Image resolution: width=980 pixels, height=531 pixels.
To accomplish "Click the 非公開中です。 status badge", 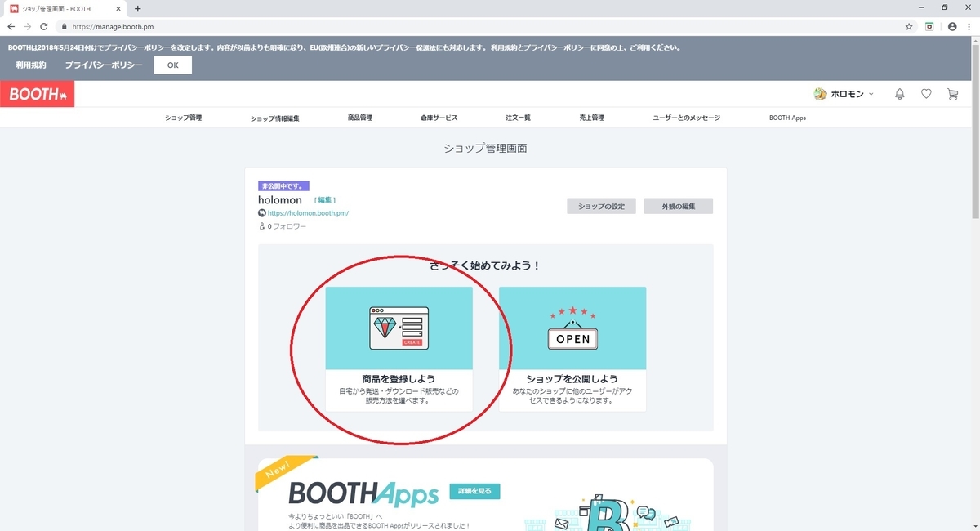I will [x=283, y=186].
